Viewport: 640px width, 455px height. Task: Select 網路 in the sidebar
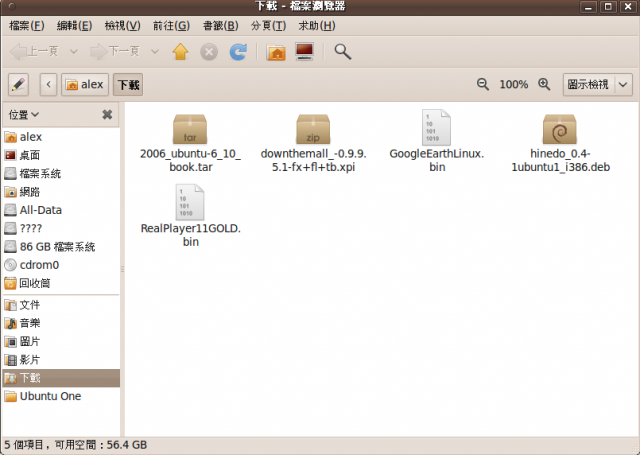(61, 192)
